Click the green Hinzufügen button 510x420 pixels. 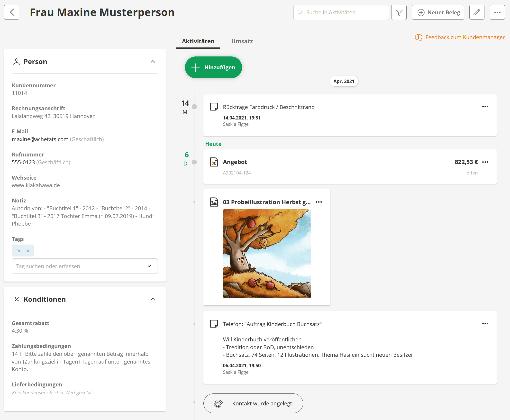[213, 67]
